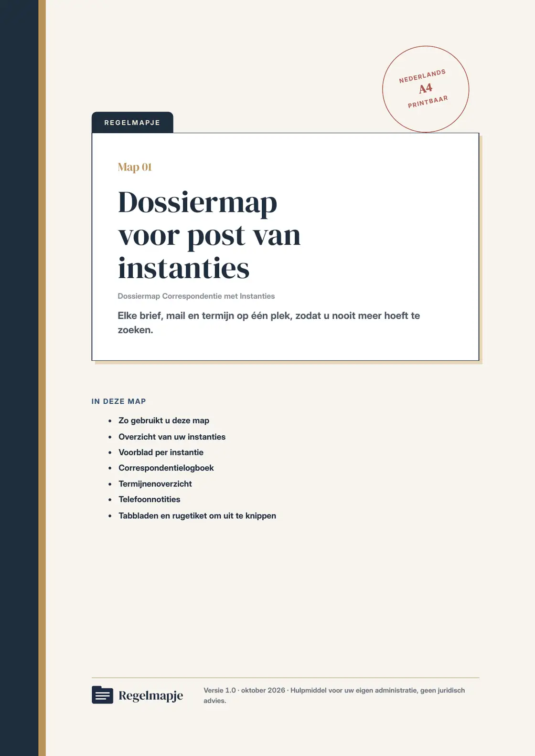Click the footer text 'Versie 1.0 · oktober 2026'
535x756 pixels.
244,690
